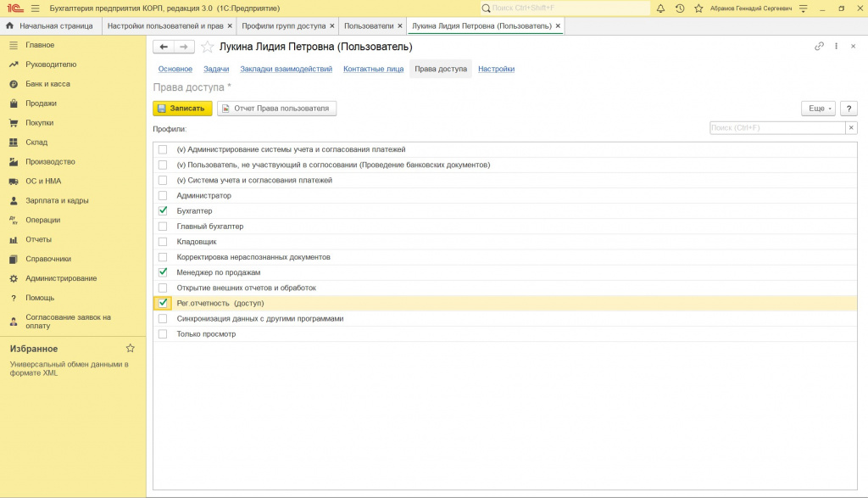Uncheck Менеджер по продажам checkbox
The image size is (868, 498).
[162, 272]
